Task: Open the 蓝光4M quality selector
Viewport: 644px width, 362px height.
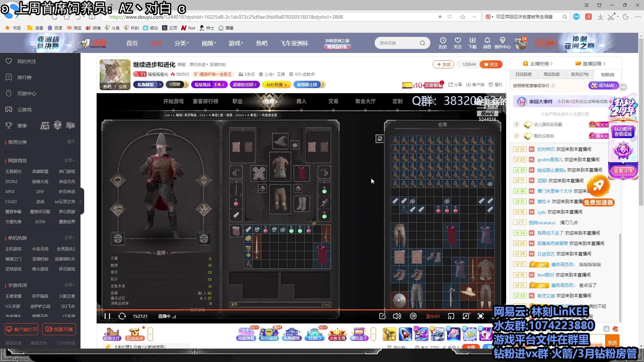Action: click(433, 316)
